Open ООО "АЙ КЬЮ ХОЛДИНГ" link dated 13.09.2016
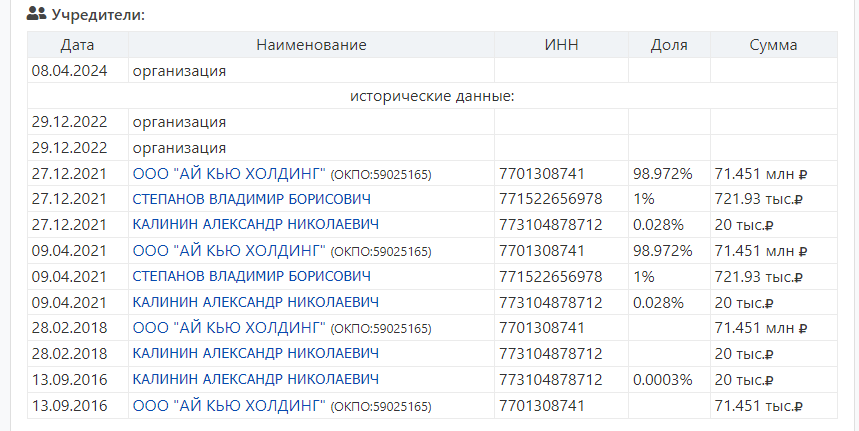This screenshot has width=859, height=431. (x=229, y=406)
